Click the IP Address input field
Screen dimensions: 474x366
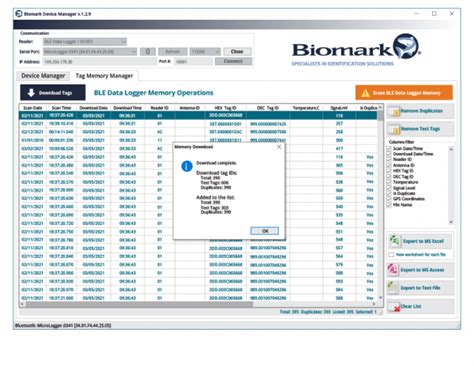[x=99, y=62]
